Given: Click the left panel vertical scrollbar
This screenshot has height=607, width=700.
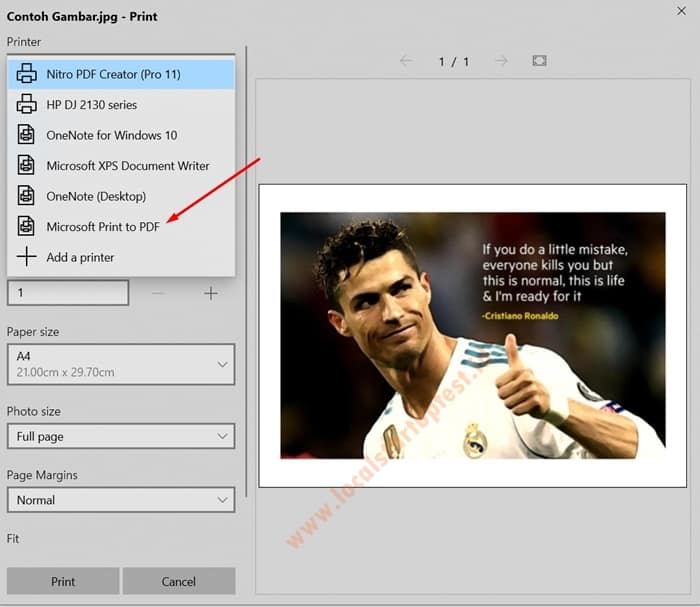Looking at the screenshot, I should 246,271.
